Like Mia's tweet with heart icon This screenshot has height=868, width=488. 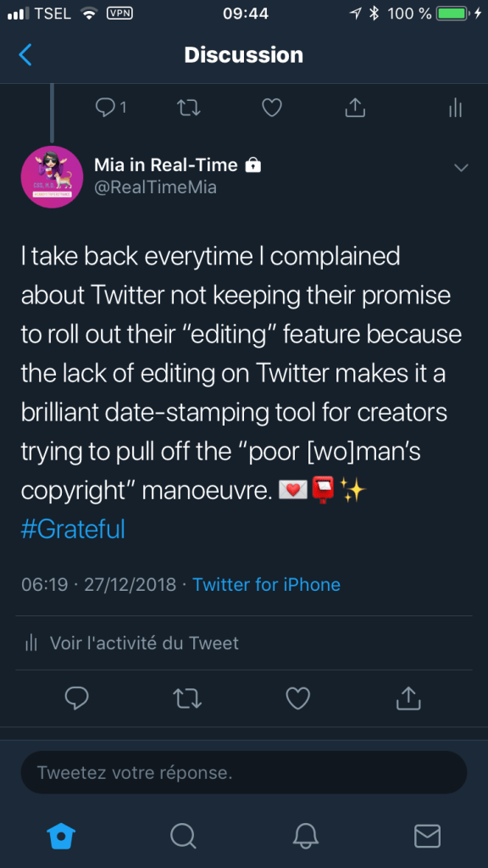point(297,698)
